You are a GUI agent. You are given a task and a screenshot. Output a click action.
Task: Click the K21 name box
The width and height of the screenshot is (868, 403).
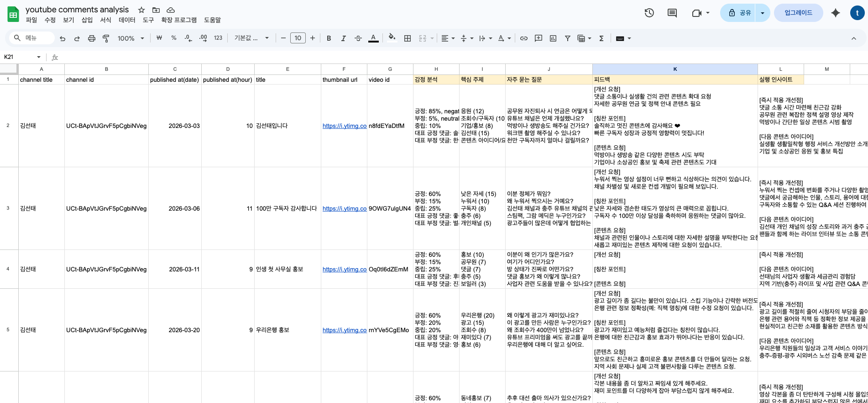18,57
